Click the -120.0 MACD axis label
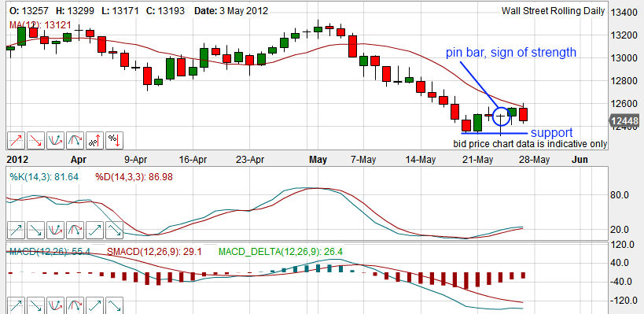 coord(623,301)
